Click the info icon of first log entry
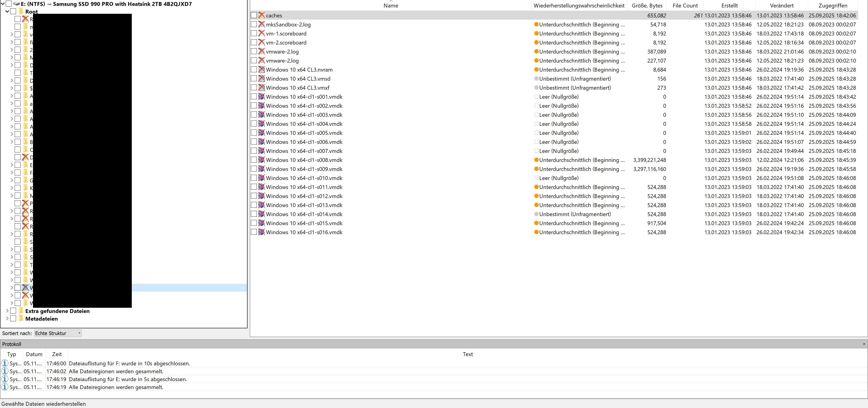The image size is (868, 408). pos(5,364)
